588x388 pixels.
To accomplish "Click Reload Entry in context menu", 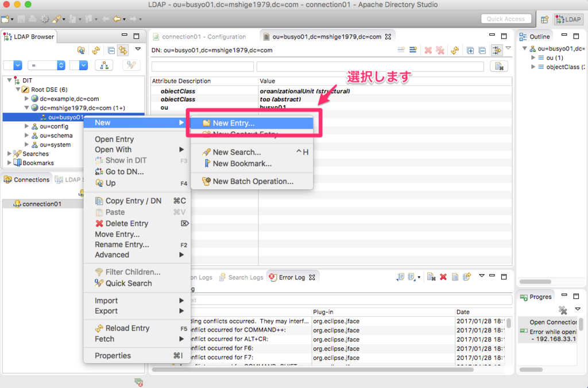I will click(x=137, y=328).
